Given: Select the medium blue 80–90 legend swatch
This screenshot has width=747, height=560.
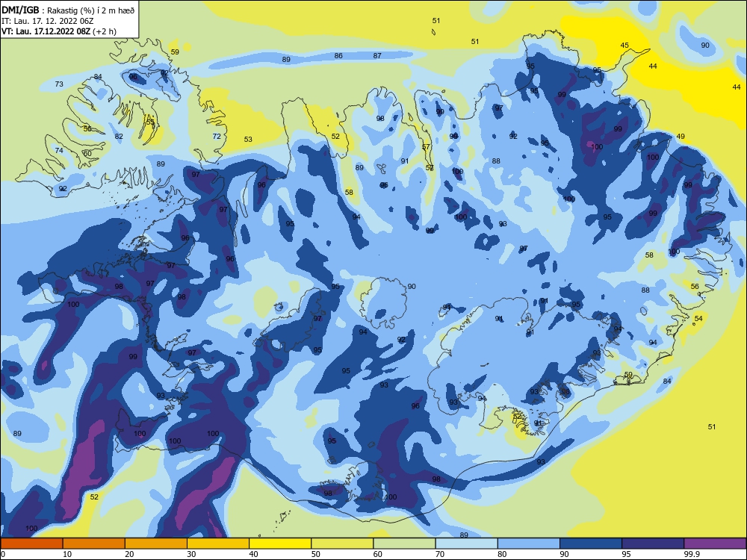Looking at the screenshot, I should pos(529,544).
